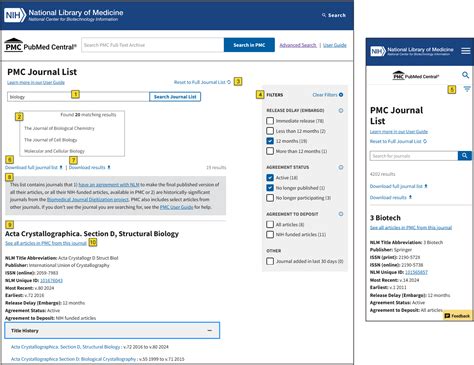Click mobile Reset to Full Journal List link

click(396, 141)
